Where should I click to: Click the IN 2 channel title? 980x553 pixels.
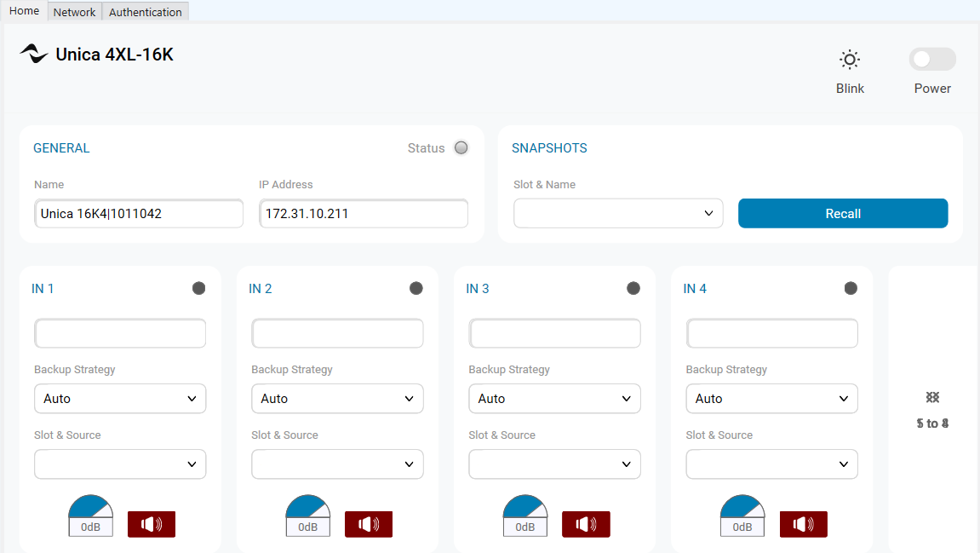click(x=260, y=288)
